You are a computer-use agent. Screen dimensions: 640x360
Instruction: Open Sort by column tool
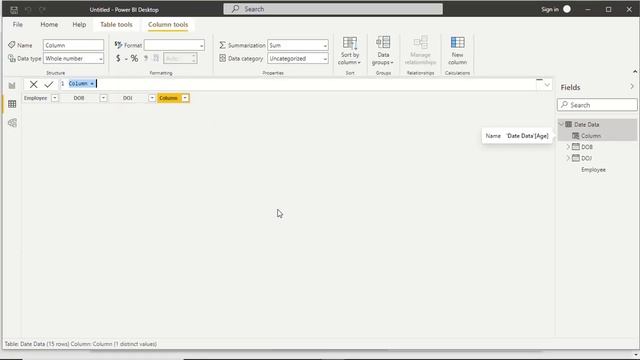(350, 51)
